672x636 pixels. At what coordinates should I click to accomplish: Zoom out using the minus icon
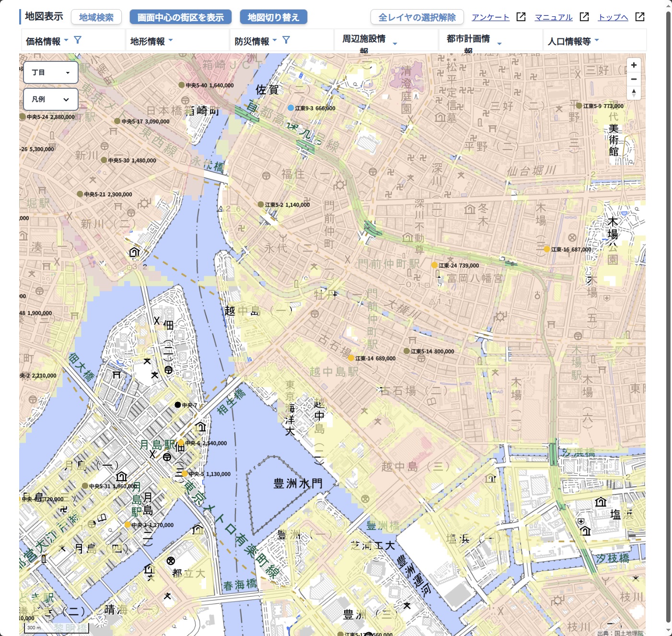(x=634, y=79)
